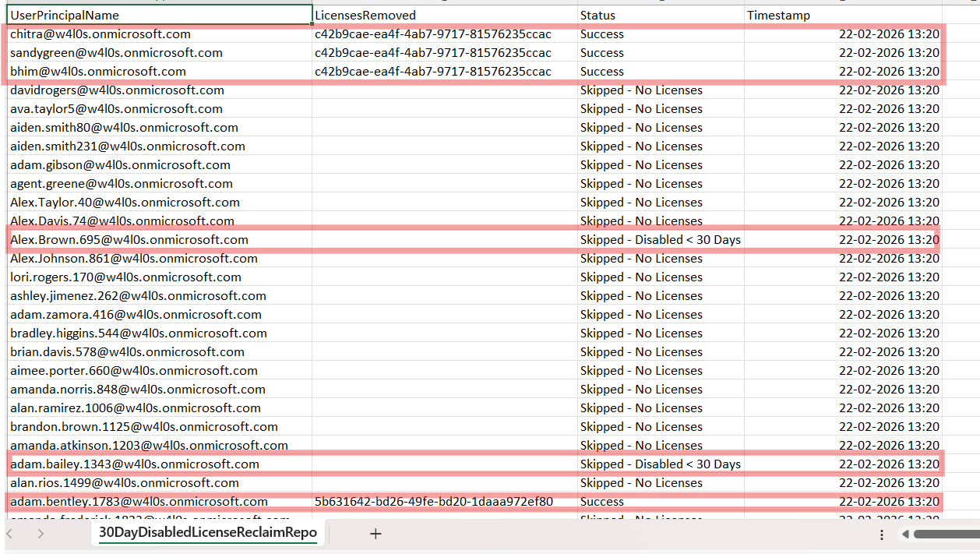The image size is (980, 554).
Task: Select the chitra@w4l0s.onmicrosoft.com cell
Action: [x=159, y=34]
